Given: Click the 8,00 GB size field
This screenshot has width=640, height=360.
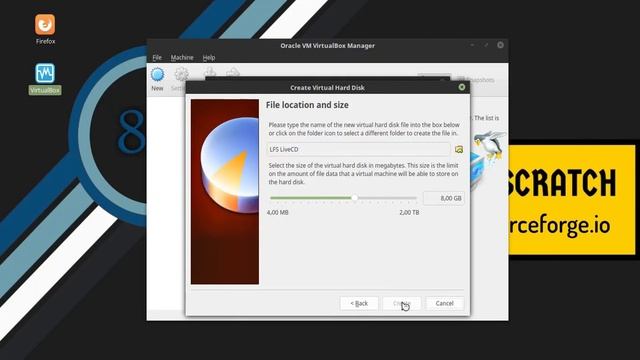Looking at the screenshot, I should [x=444, y=198].
